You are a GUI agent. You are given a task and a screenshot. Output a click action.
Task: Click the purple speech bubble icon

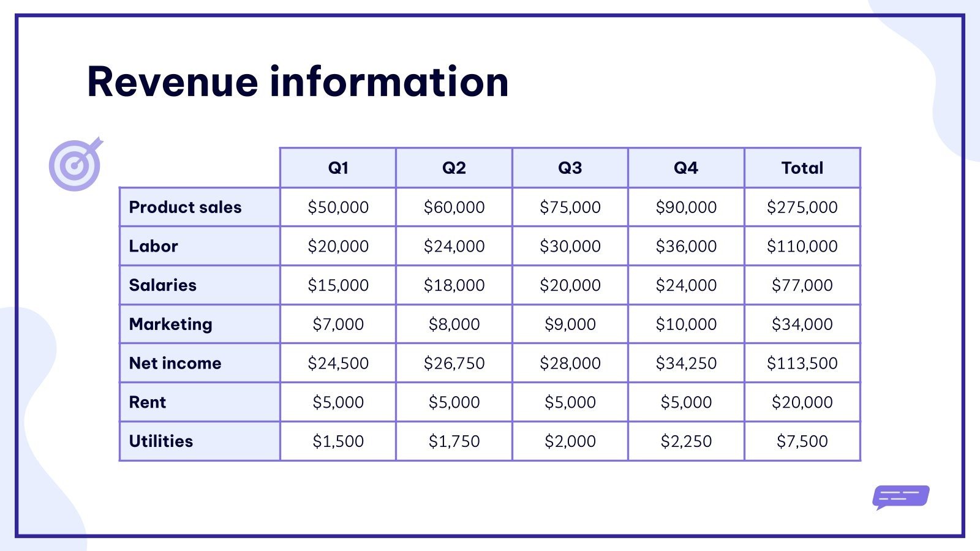[900, 497]
